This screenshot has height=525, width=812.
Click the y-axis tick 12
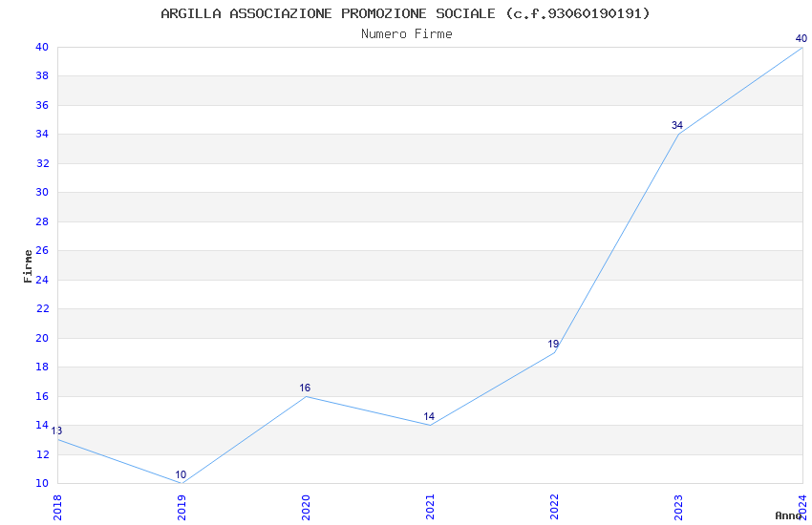(42, 454)
